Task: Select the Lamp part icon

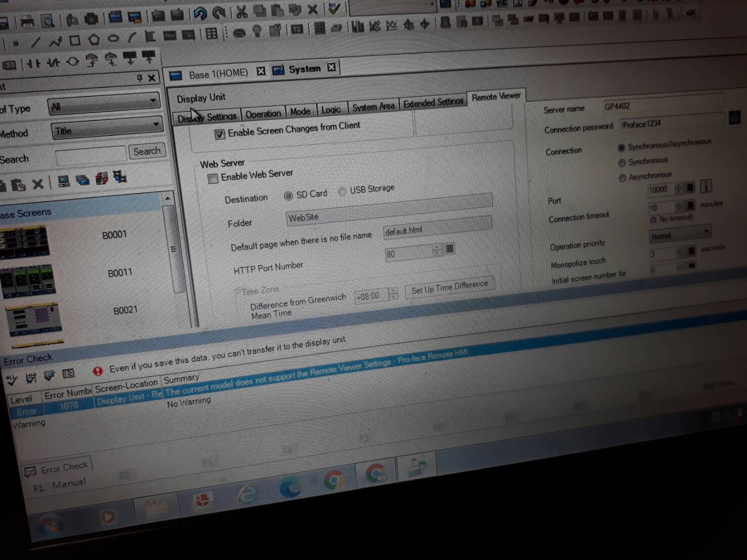Action: click(x=257, y=32)
